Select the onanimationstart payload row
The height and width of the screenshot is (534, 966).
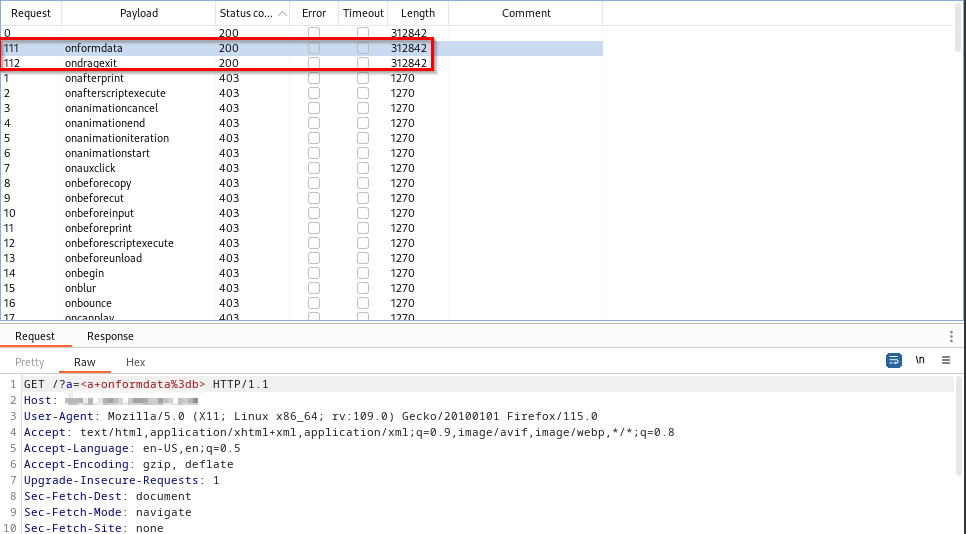click(107, 153)
